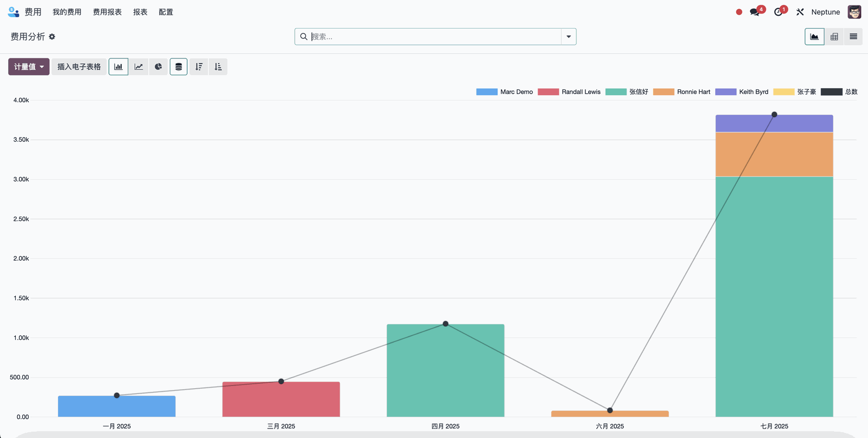868x438 pixels.
Task: Click the 一月 2025 blue bar
Action: pos(117,406)
